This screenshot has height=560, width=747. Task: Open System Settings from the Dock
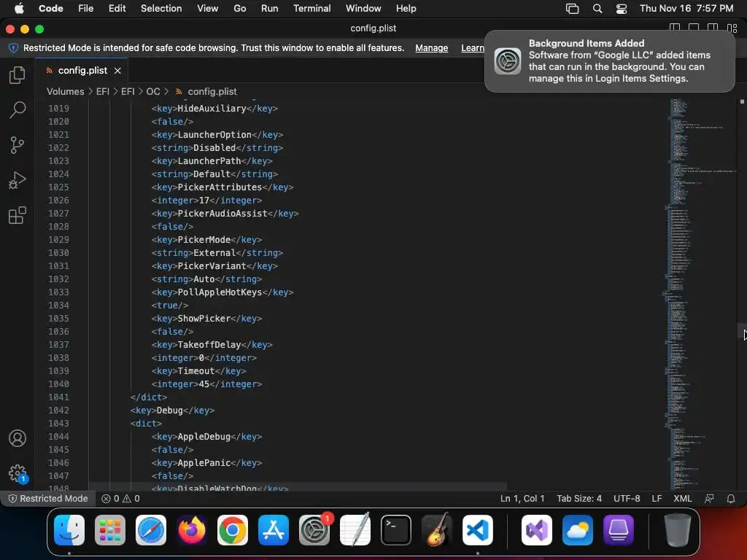[314, 530]
